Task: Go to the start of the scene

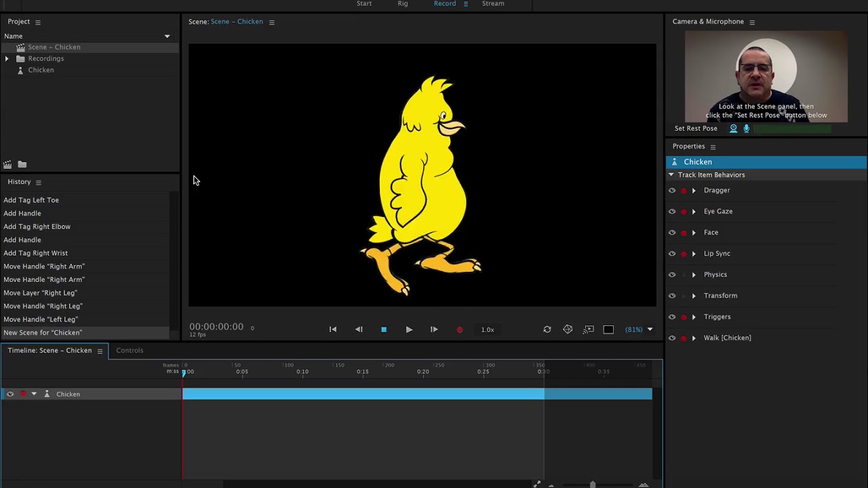Action: point(333,329)
